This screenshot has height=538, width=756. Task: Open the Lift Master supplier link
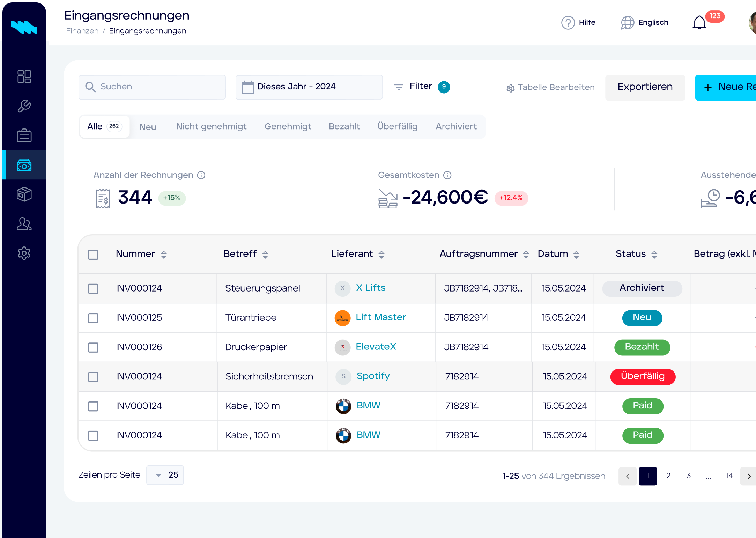[x=381, y=317]
